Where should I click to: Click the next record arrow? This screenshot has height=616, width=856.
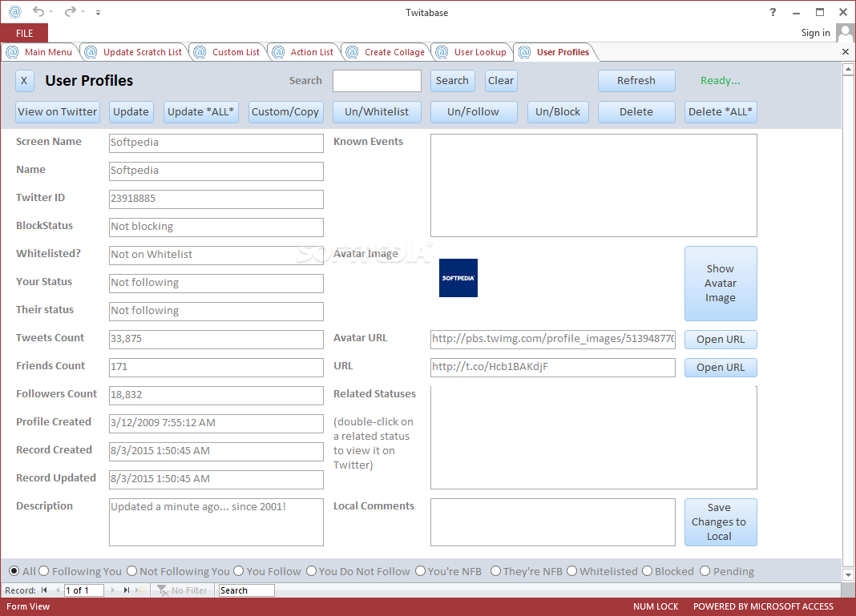point(113,590)
